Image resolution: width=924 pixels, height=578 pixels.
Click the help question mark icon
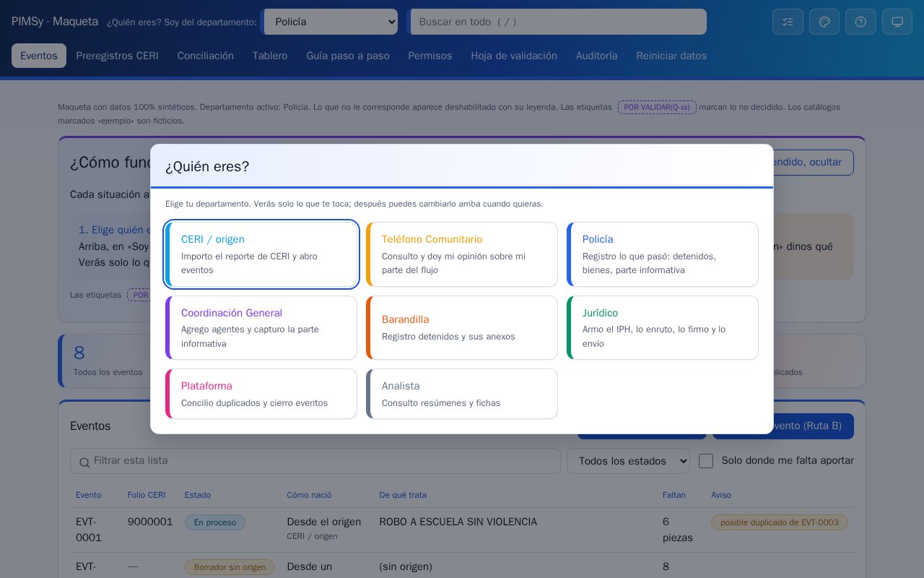pos(860,22)
